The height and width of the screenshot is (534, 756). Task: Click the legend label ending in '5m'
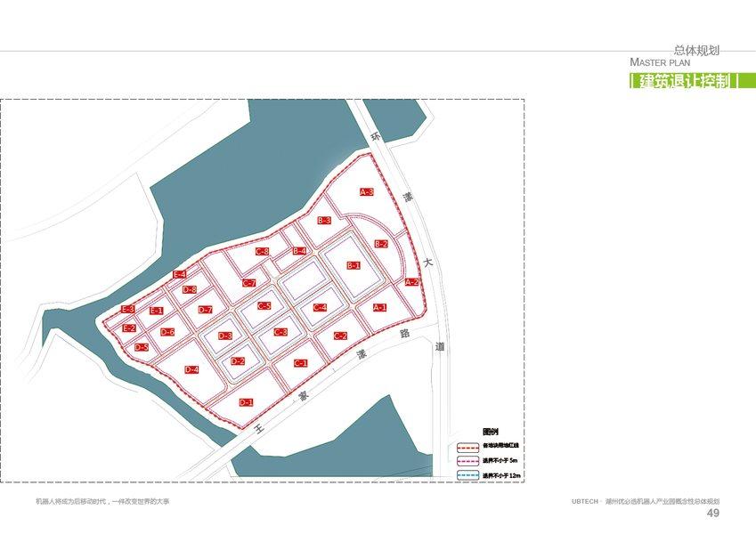(x=500, y=461)
